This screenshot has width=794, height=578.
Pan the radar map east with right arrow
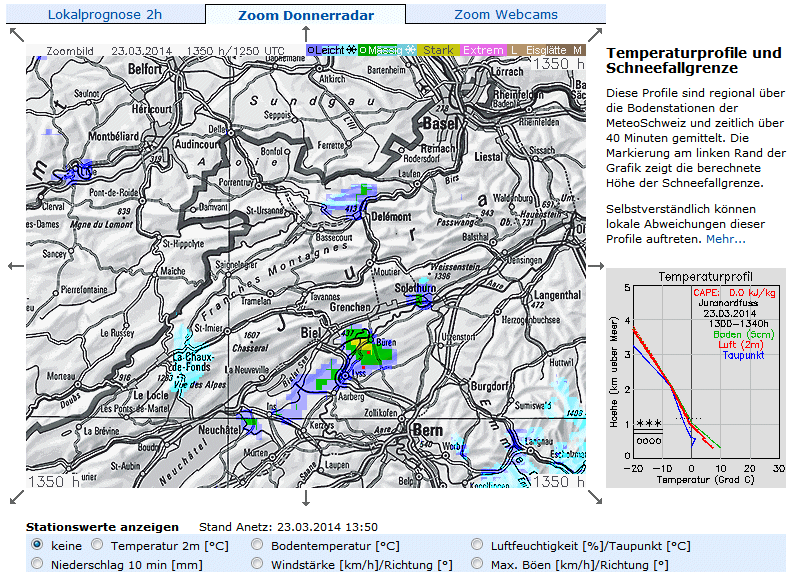point(597,266)
